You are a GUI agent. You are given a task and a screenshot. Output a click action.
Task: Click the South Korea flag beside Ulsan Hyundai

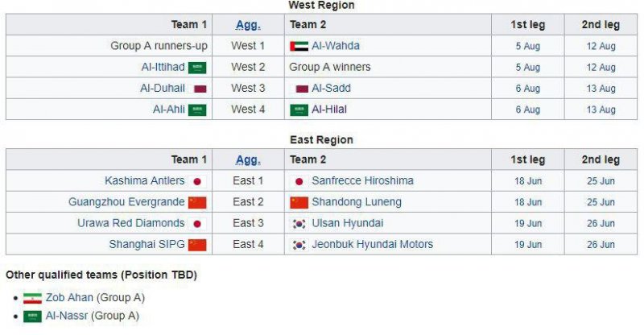[x=299, y=223]
